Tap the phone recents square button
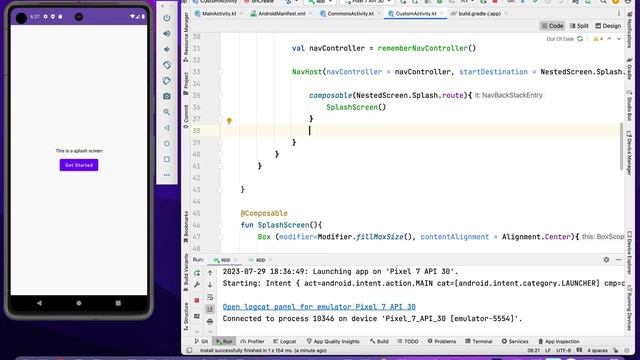The image size is (640, 360). 118,303
